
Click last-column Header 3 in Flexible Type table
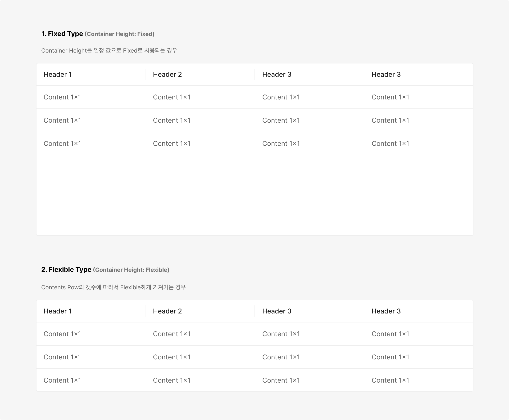click(386, 311)
